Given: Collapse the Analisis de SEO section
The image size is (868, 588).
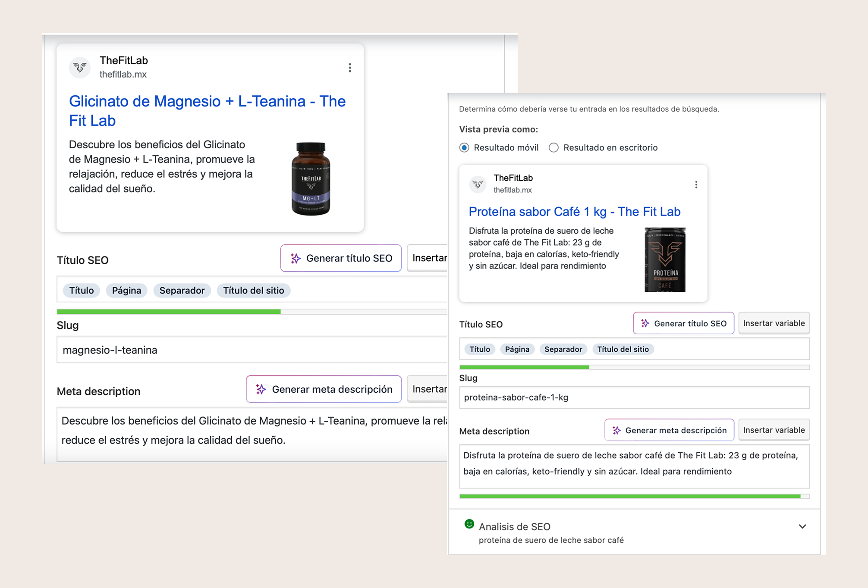Looking at the screenshot, I should point(802,526).
